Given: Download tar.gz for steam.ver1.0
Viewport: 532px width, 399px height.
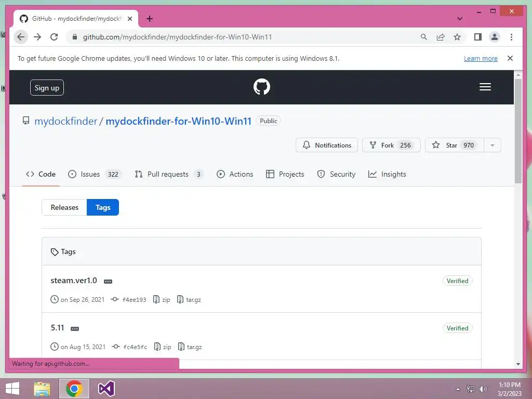Looking at the screenshot, I should pos(189,300).
